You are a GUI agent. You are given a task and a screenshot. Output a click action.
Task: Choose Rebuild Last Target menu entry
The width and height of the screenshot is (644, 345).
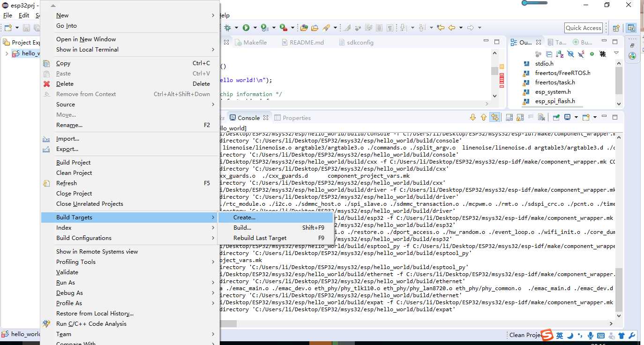(x=276, y=238)
